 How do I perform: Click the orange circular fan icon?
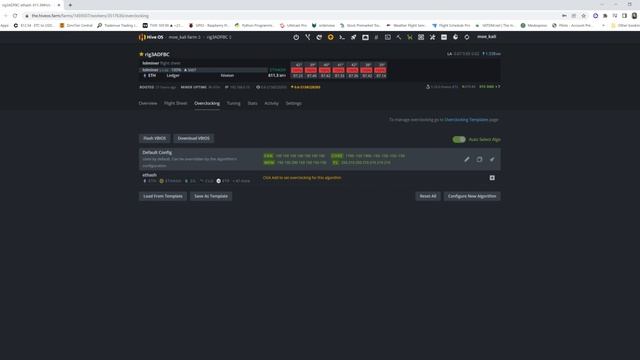[331, 37]
